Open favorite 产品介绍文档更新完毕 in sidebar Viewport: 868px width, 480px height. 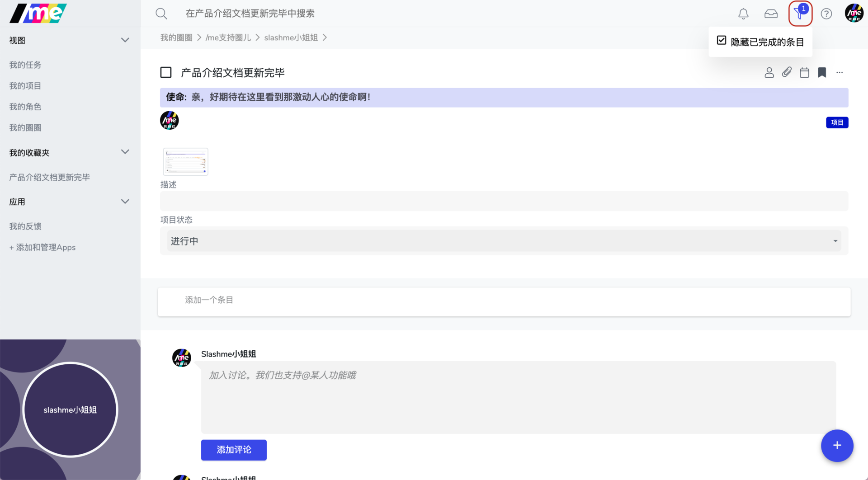(x=50, y=177)
